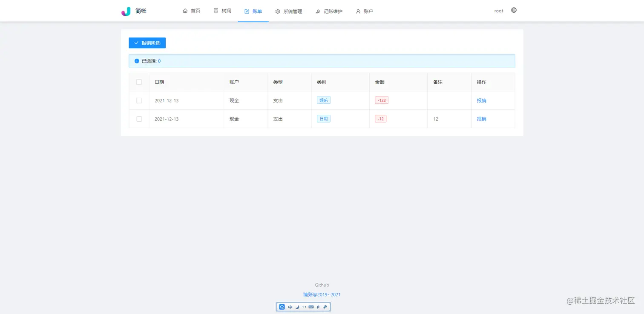Open the 记账维护 menu

329,11
